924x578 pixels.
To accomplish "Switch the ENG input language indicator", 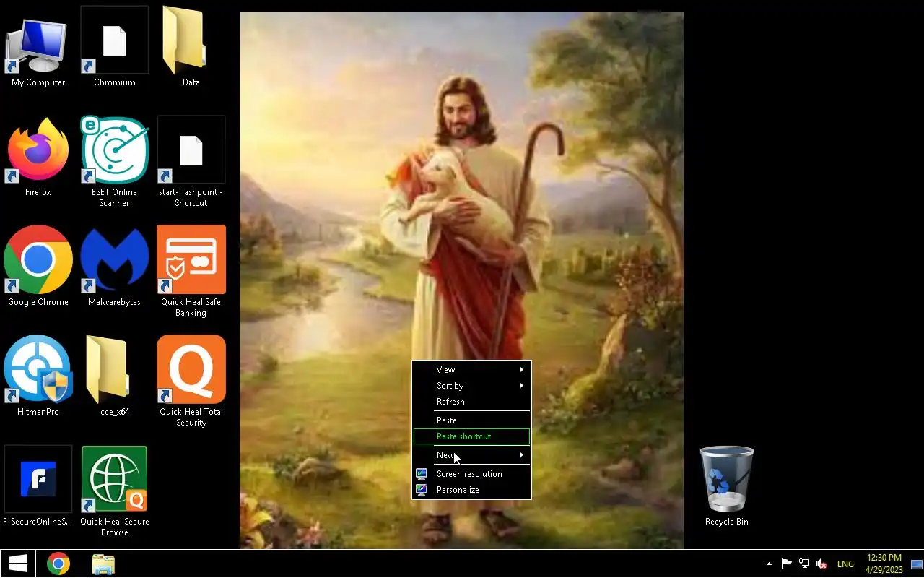I will pyautogui.click(x=845, y=564).
